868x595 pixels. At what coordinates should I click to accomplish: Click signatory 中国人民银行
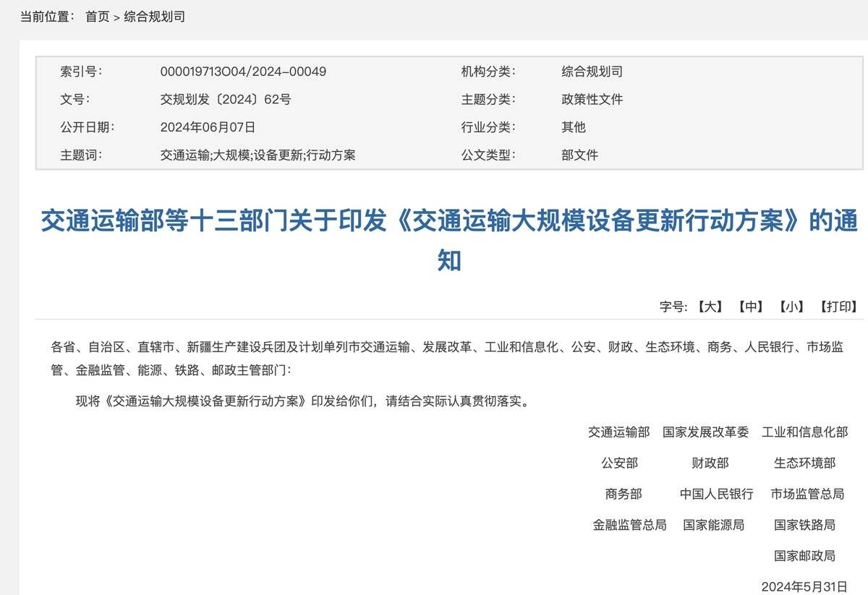[x=717, y=494]
